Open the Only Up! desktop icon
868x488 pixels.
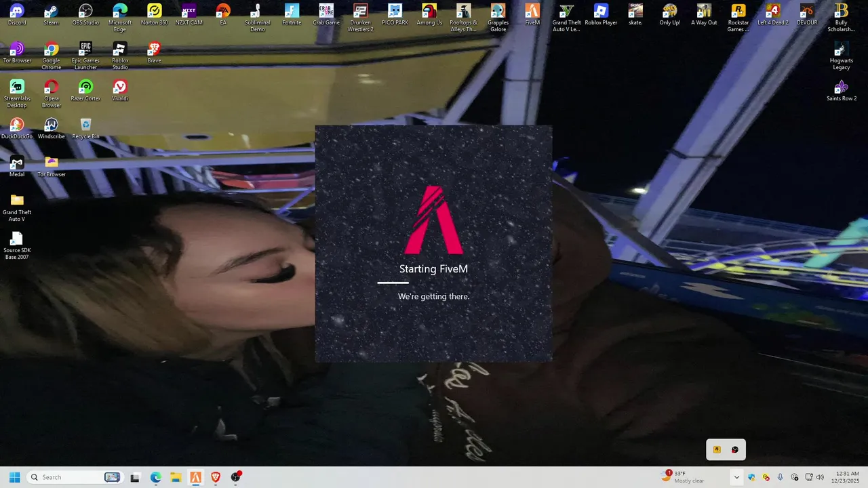pos(670,15)
